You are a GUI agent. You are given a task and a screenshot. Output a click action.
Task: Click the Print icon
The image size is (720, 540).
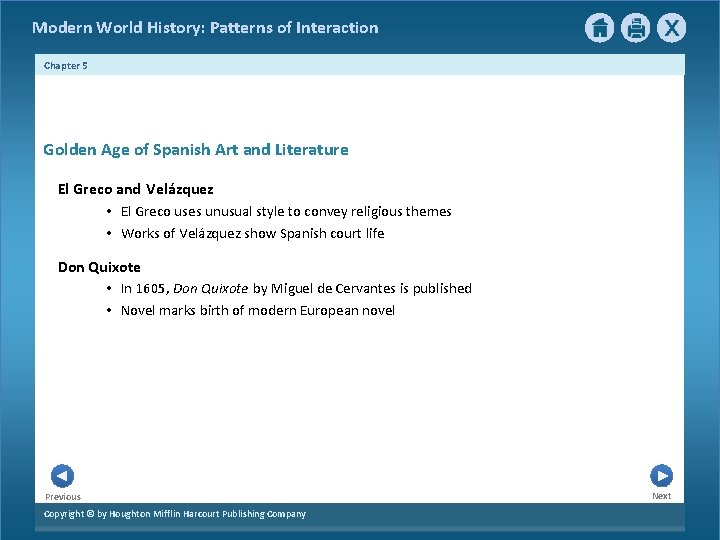(x=636, y=28)
